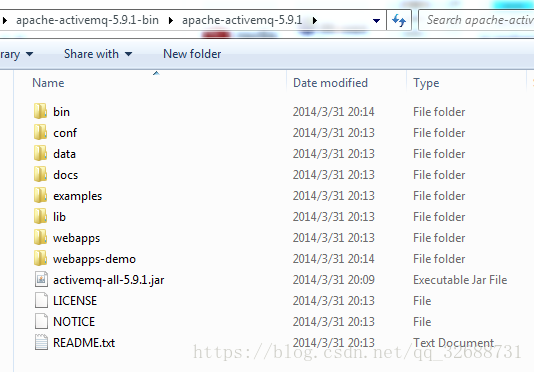Select the folder name "examples"
Image resolution: width=534 pixels, height=372 pixels.
click(x=77, y=196)
